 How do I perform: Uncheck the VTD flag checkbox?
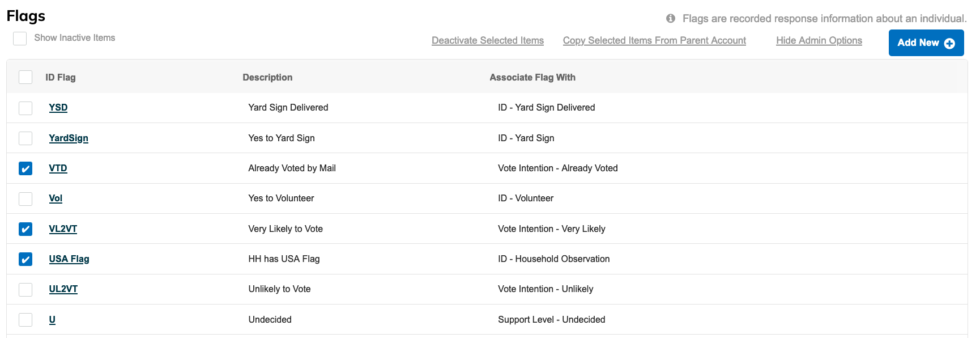[25, 168]
